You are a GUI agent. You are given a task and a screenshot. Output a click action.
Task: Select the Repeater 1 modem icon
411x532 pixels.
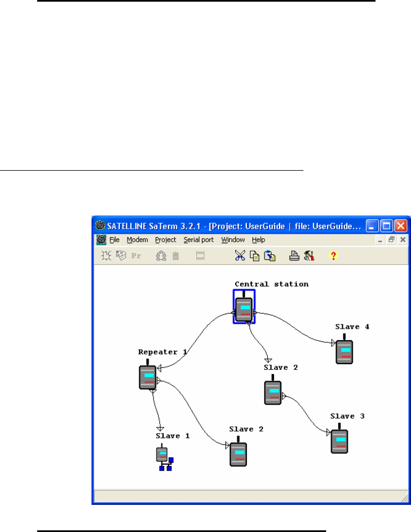148,374
